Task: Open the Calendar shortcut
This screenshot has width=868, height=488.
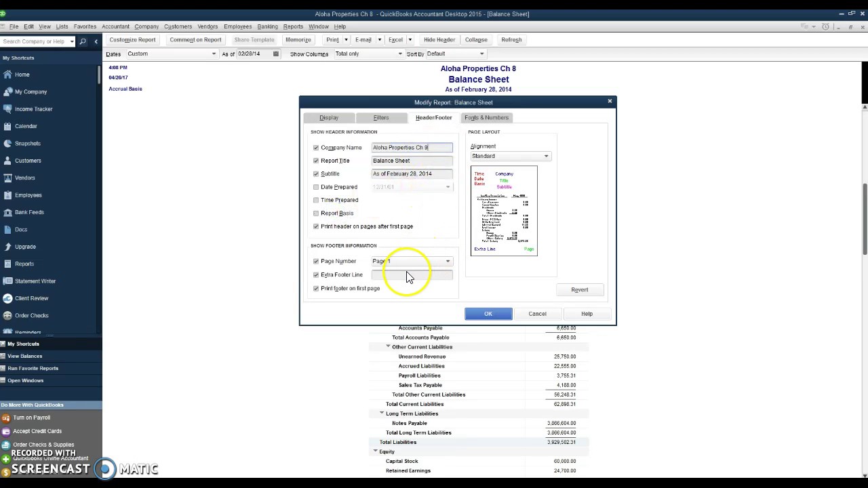Action: pos(26,126)
